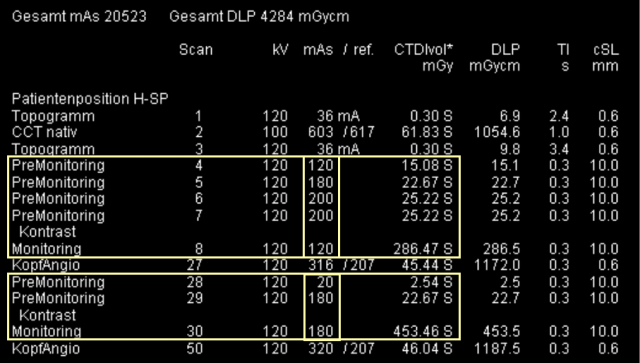
Task: Click the 'Kontrast' label above Monitoring scan 30
Action: pyautogui.click(x=47, y=315)
